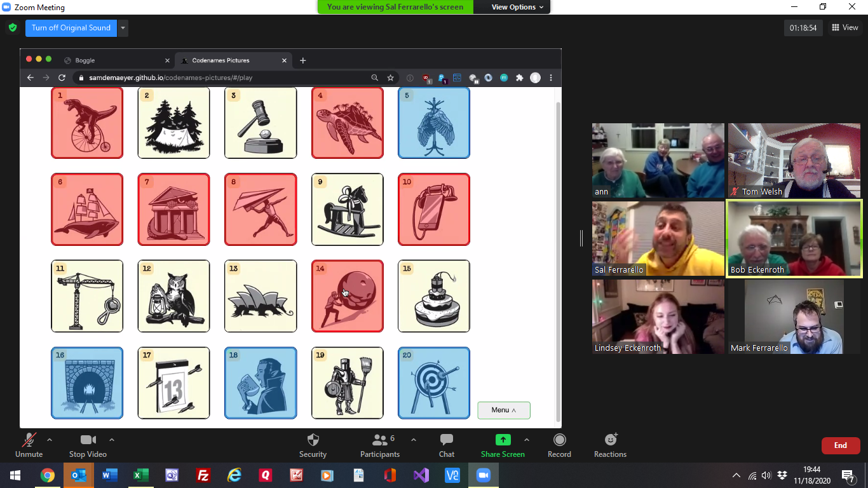The height and width of the screenshot is (488, 868).
Task: Open a new browser tab
Action: pyautogui.click(x=303, y=60)
